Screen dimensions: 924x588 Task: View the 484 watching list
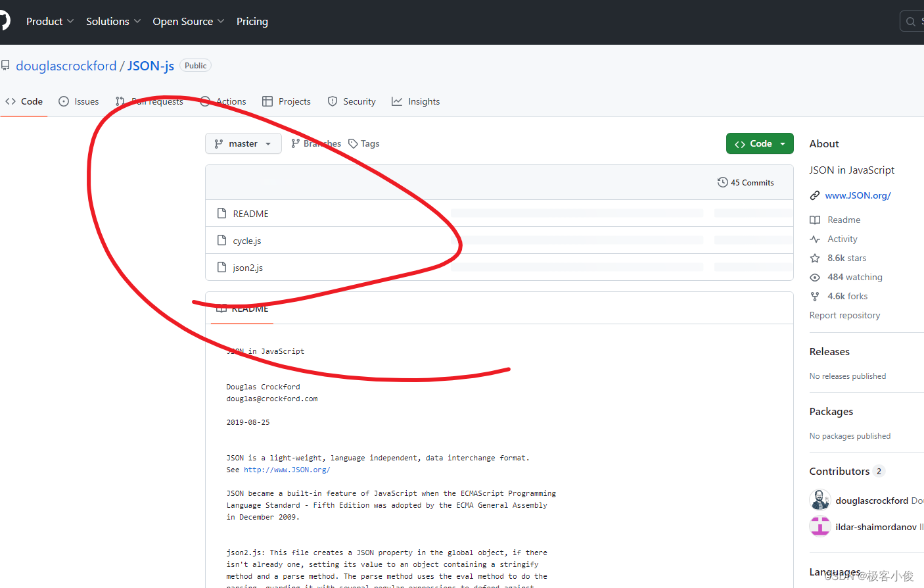click(855, 277)
